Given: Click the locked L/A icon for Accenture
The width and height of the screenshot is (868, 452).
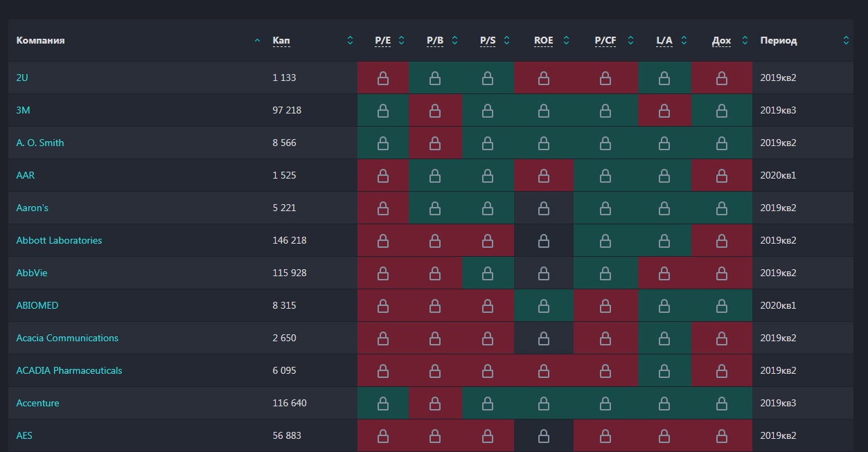Looking at the screenshot, I should pyautogui.click(x=664, y=404).
